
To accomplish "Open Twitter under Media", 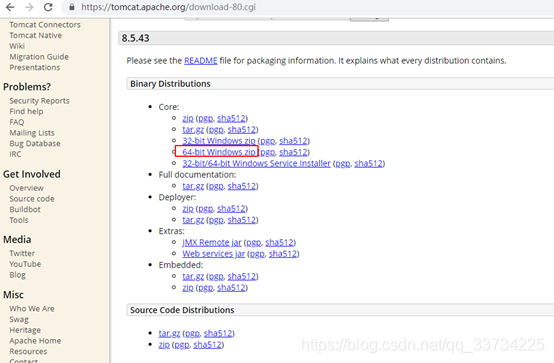I will coord(22,253).
